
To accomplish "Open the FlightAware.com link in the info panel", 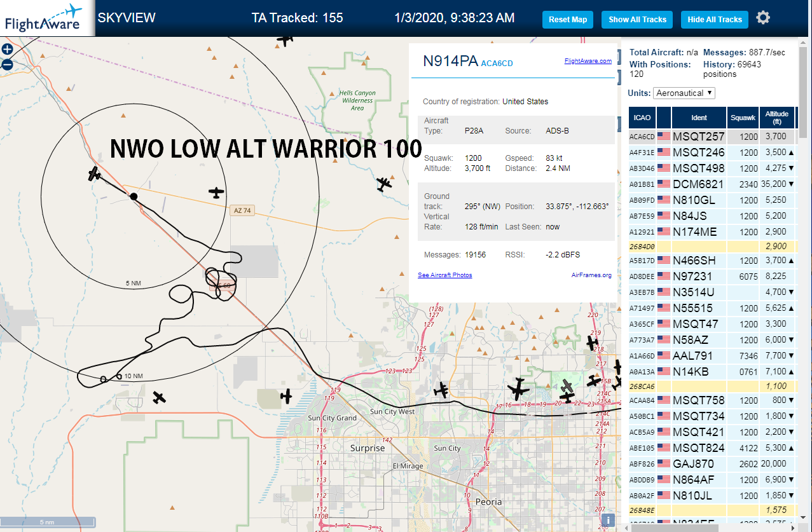I will point(588,61).
